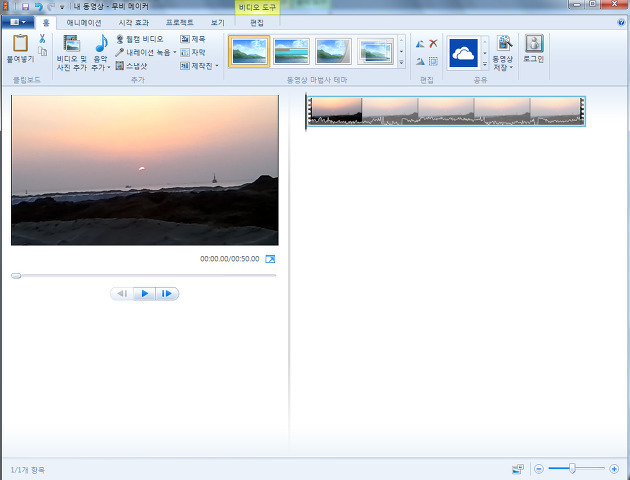The width and height of the screenshot is (630, 480).
Task: Share to OneDrive cloud icon
Action: pos(463,53)
